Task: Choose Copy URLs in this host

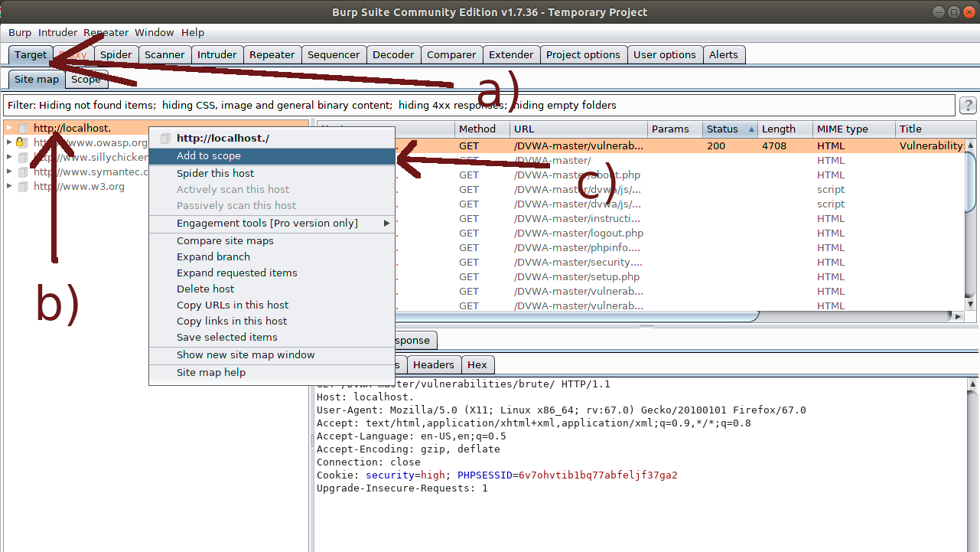Action: 272,305
